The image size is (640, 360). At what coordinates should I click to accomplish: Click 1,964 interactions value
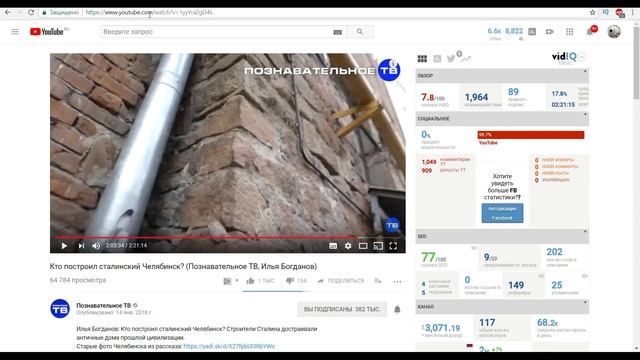[x=476, y=97]
